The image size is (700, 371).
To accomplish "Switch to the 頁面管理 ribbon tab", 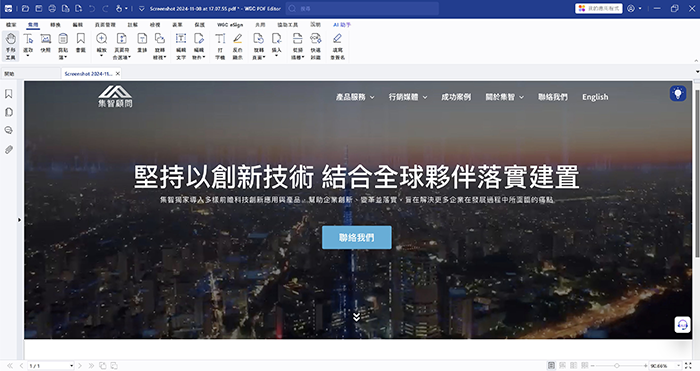I will point(105,25).
